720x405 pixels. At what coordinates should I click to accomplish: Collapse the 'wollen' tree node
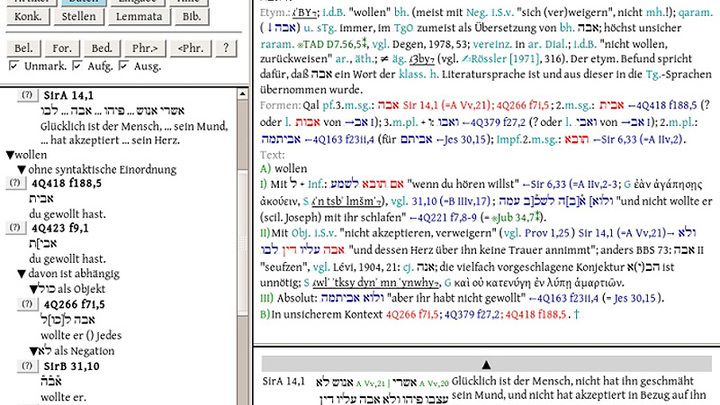pos(10,155)
